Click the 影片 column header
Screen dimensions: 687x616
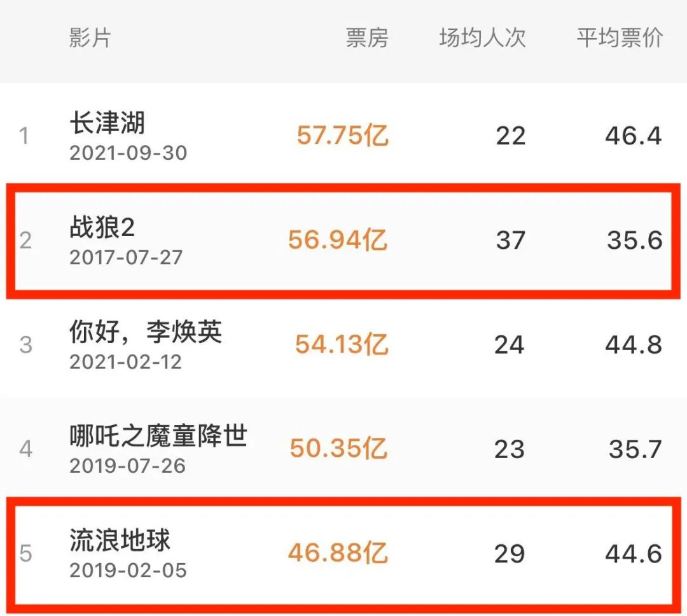[x=90, y=38]
